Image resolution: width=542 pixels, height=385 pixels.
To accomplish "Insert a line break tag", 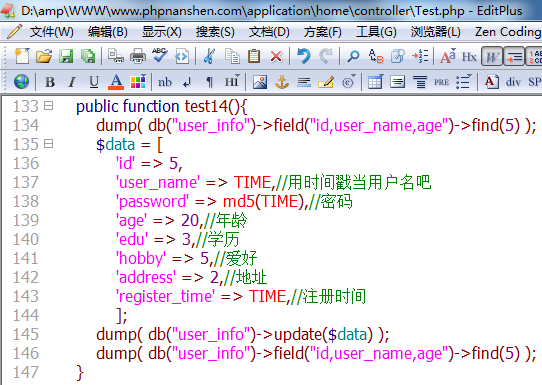I will click(x=187, y=82).
